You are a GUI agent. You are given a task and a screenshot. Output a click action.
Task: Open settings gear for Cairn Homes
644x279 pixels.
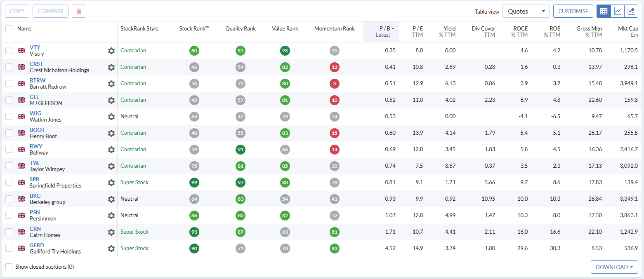point(111,232)
